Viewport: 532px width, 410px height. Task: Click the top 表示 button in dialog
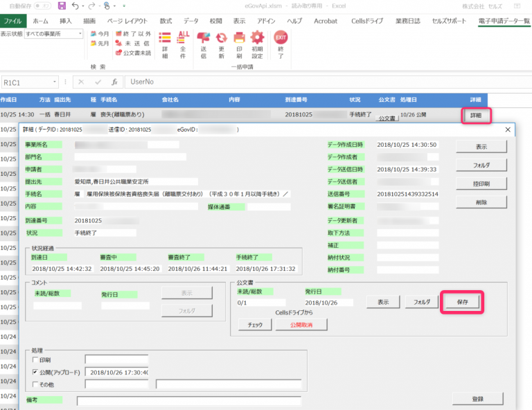(x=481, y=147)
